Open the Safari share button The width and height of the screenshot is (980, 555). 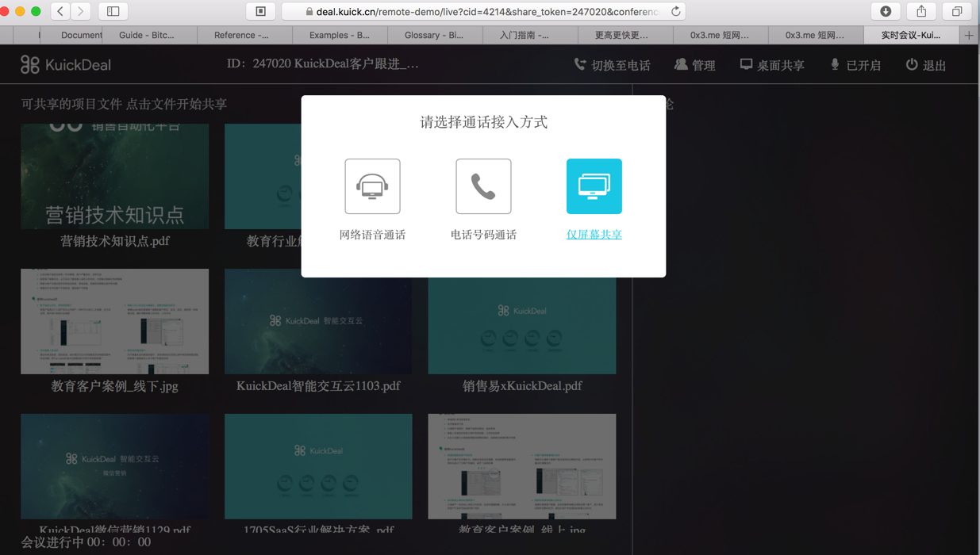click(921, 11)
